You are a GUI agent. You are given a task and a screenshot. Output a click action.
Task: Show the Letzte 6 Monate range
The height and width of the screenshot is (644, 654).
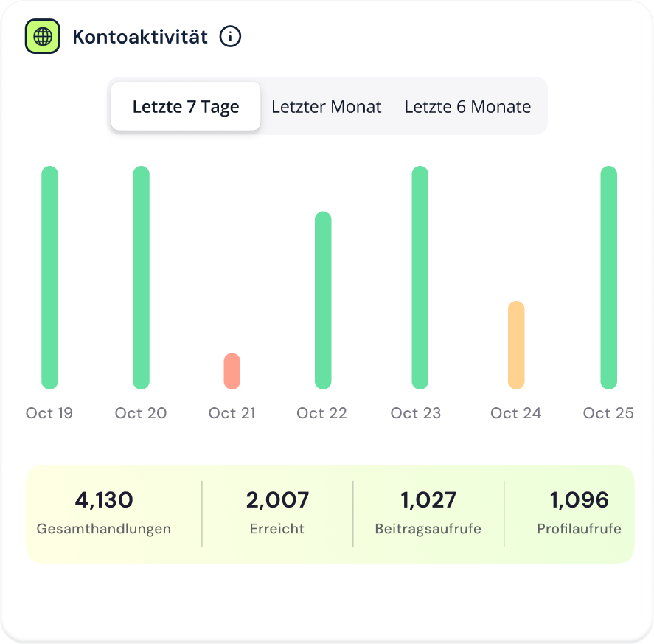(467, 107)
